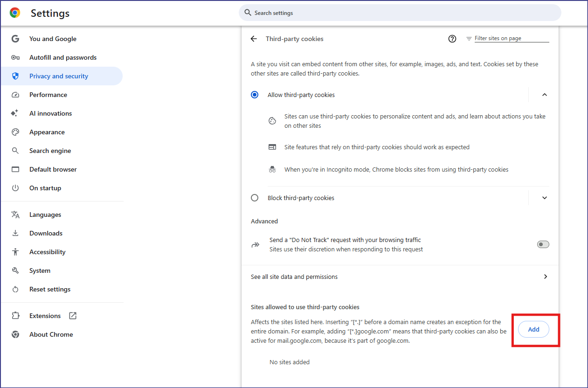Collapse the Allow third-party cookies section
588x388 pixels.
pyautogui.click(x=544, y=95)
